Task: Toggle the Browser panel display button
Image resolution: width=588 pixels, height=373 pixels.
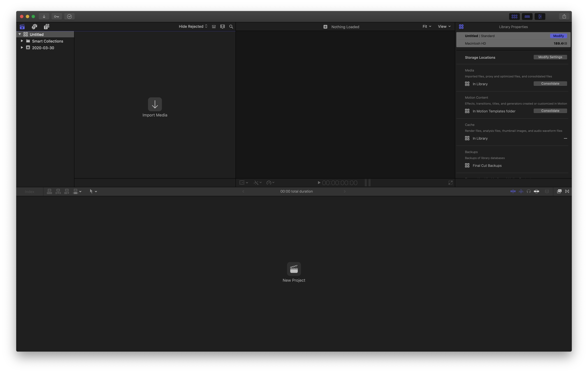Action: point(514,16)
